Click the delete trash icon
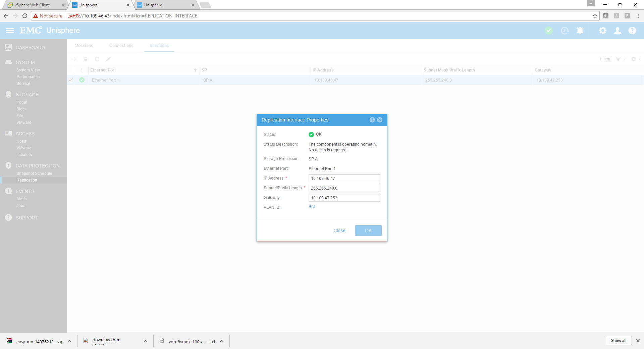 pyautogui.click(x=86, y=59)
